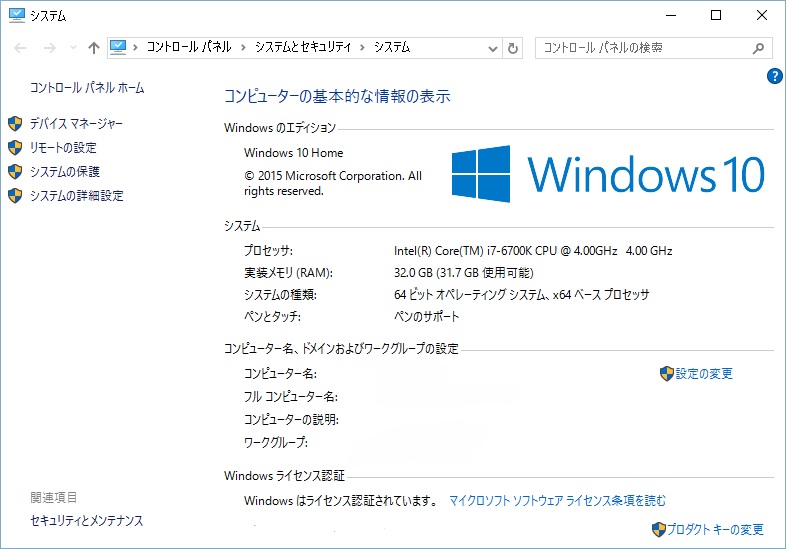
Task: Click the コンピューター名: label
Action: (280, 374)
